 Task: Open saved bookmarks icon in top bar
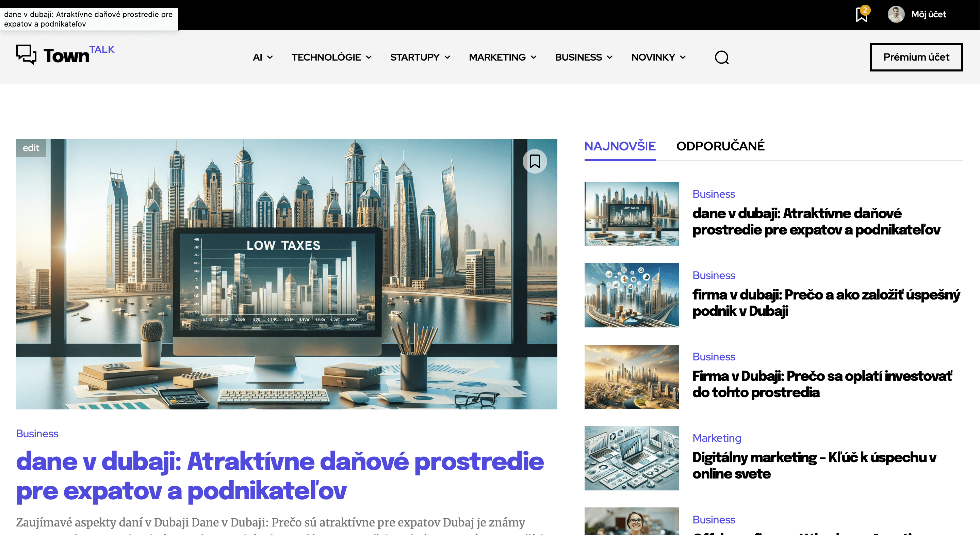click(x=861, y=15)
